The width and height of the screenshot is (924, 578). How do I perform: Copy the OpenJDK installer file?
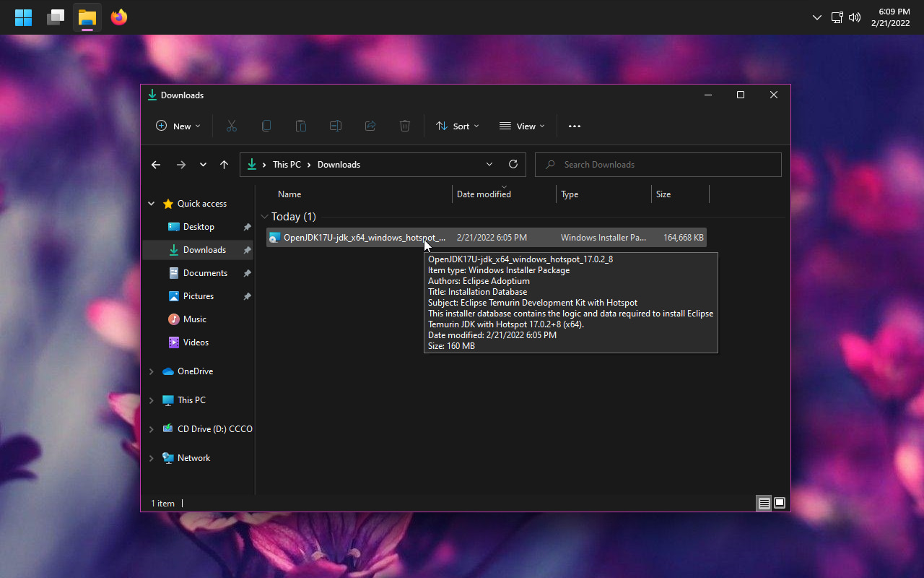[266, 126]
